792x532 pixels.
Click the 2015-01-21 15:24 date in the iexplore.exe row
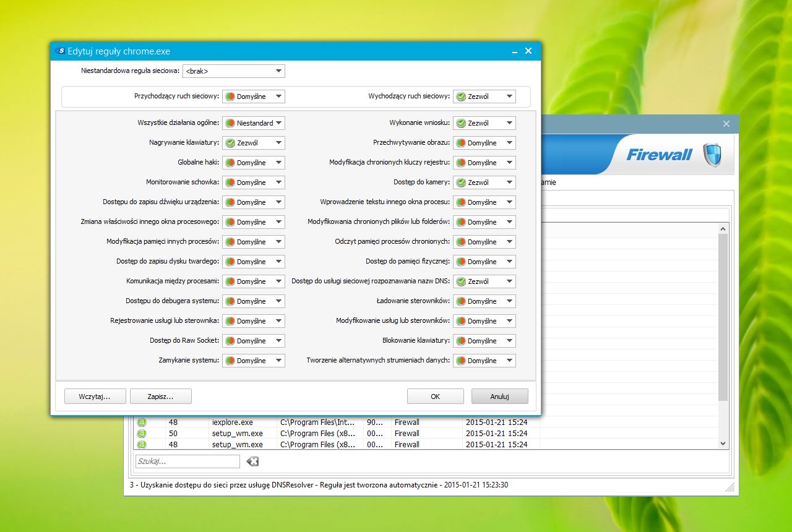point(497,423)
